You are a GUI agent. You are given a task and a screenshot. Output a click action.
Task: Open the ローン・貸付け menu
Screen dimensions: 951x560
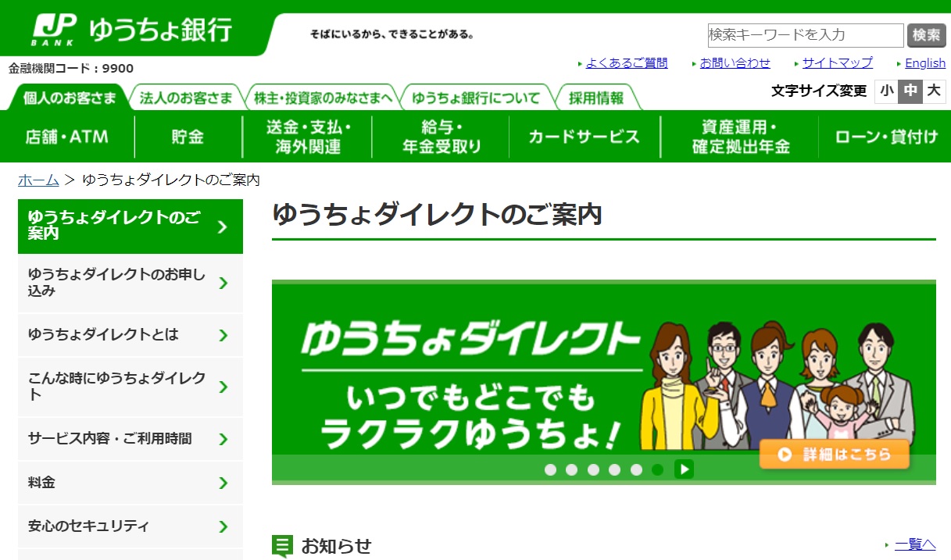pos(885,137)
